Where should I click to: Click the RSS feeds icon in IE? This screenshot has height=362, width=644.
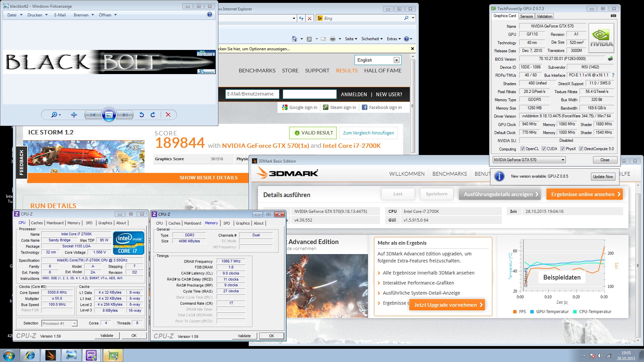pos(309,39)
